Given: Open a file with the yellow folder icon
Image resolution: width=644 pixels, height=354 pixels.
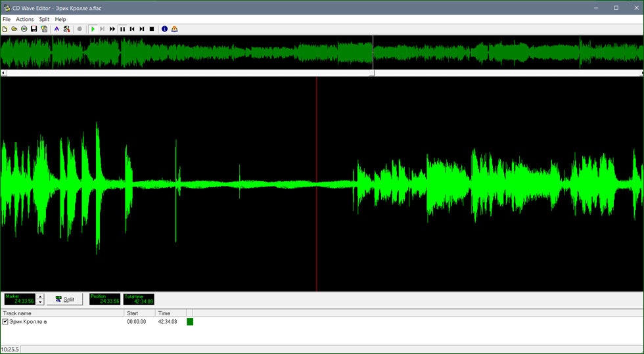Looking at the screenshot, I should tap(14, 29).
